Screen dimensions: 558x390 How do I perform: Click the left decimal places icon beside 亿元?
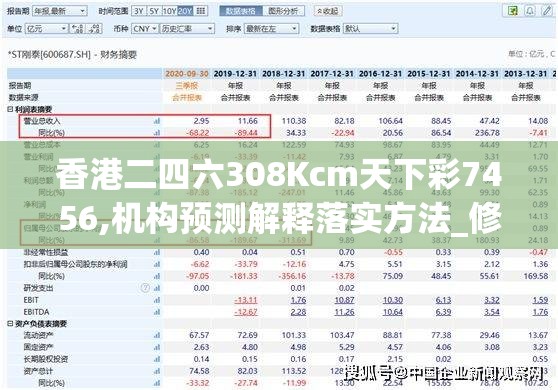click(x=77, y=28)
